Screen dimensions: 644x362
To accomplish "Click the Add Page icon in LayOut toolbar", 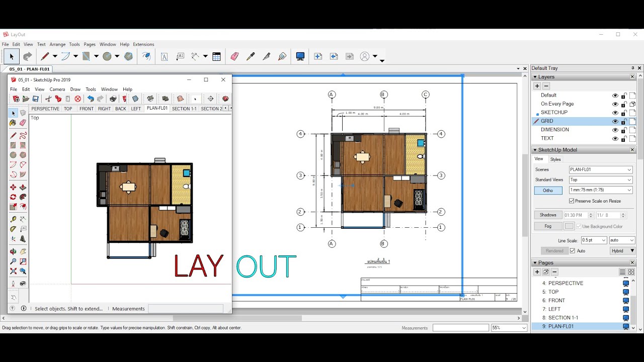I will 318,57.
